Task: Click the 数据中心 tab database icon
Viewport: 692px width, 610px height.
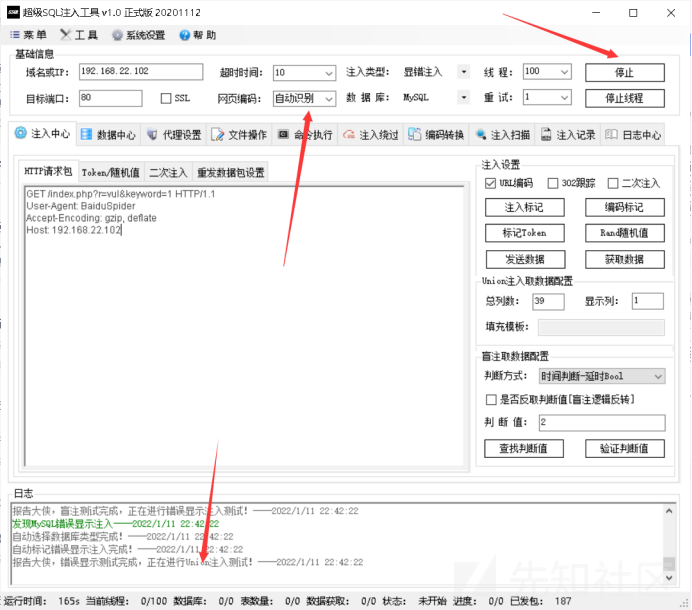Action: 86,134
